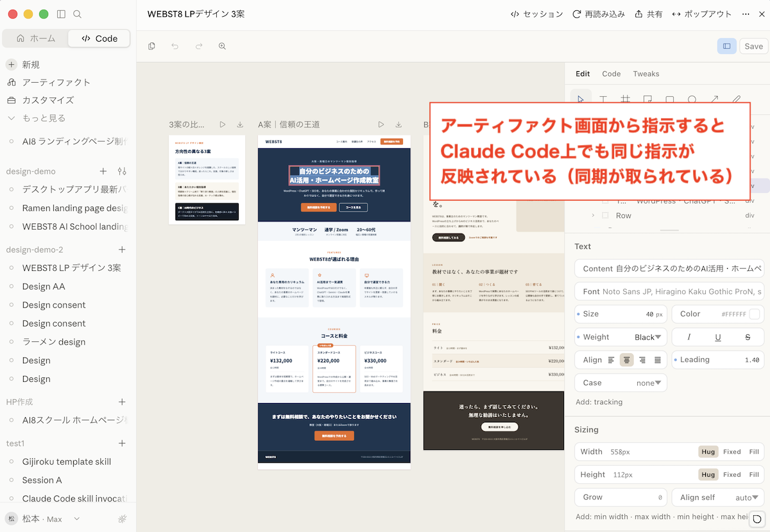Click the zoom-in magnifier icon
Viewport: 770px width, 532px height.
(x=222, y=46)
